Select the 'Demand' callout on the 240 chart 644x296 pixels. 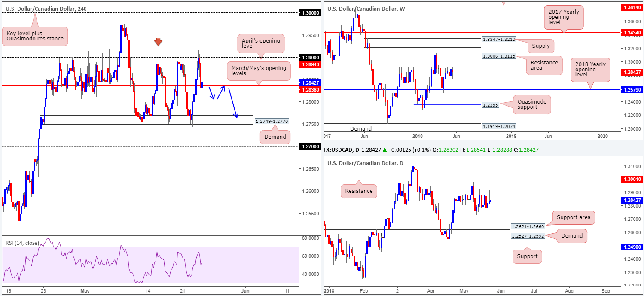[275, 137]
